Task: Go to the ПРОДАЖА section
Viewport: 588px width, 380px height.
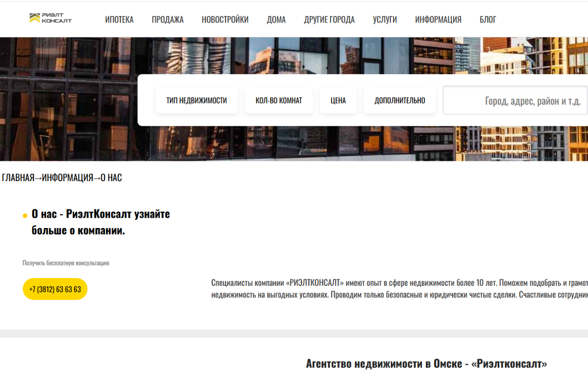Action: (x=168, y=20)
